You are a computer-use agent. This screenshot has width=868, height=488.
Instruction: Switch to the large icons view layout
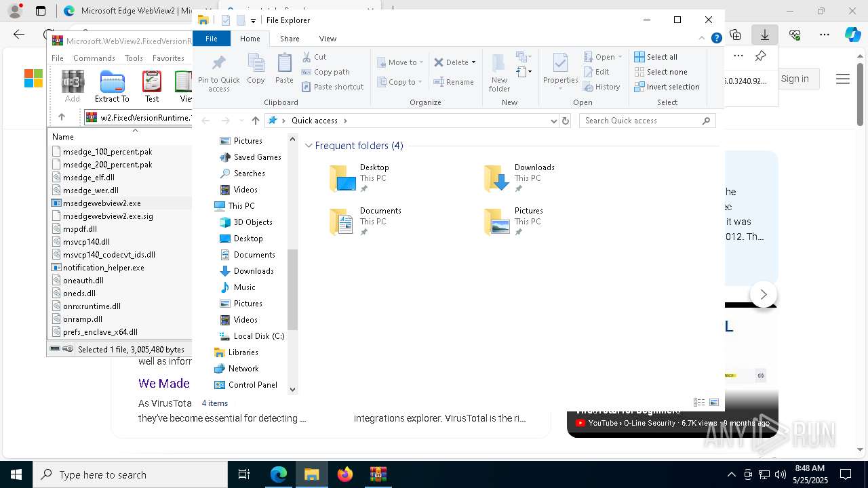(714, 403)
